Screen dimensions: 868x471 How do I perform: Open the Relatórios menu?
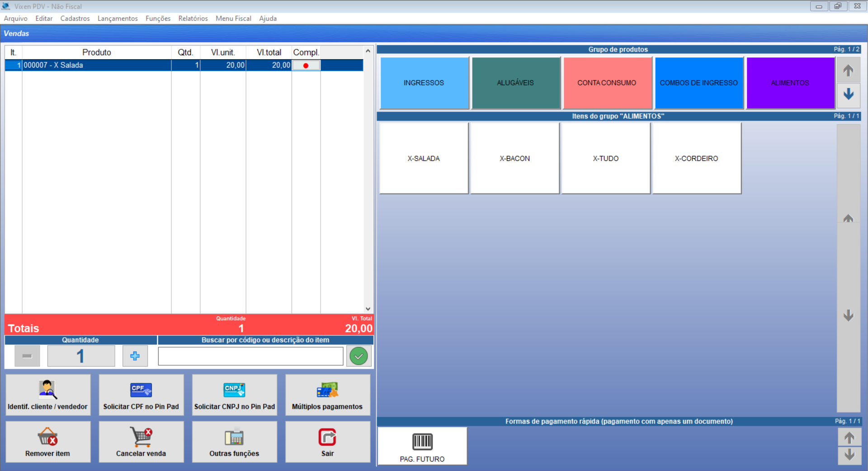pyautogui.click(x=193, y=19)
